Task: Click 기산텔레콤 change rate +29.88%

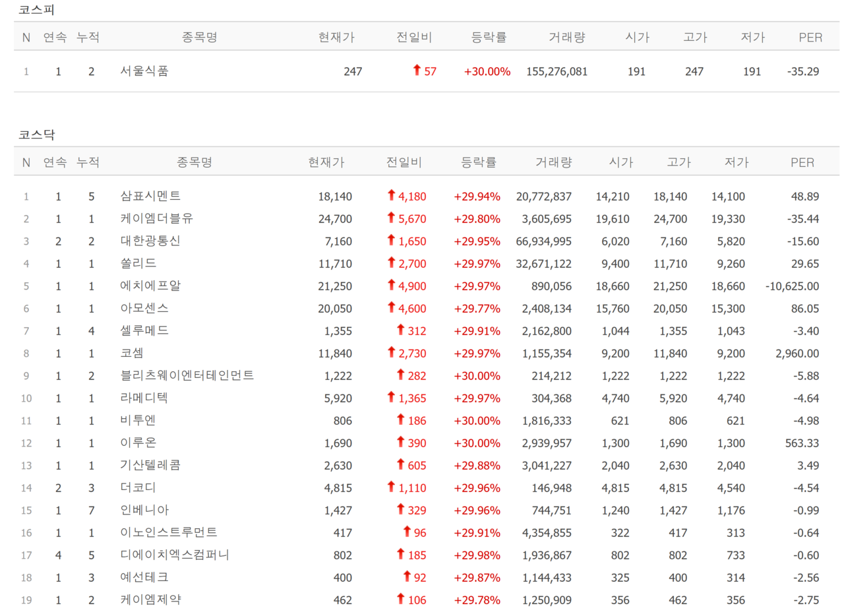Action: pos(477,465)
